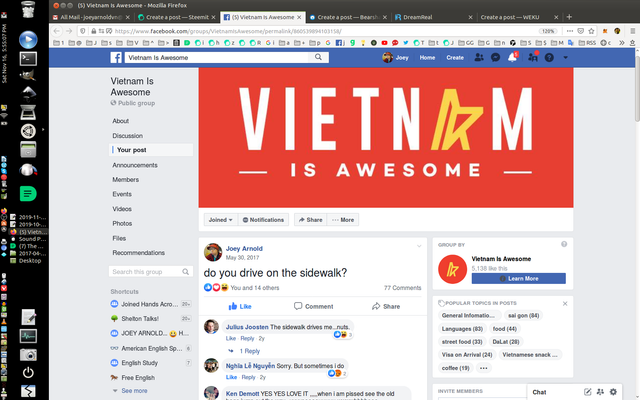The width and height of the screenshot is (640, 400).
Task: Open the account dropdown arrow in Facebook header
Action: (x=565, y=58)
